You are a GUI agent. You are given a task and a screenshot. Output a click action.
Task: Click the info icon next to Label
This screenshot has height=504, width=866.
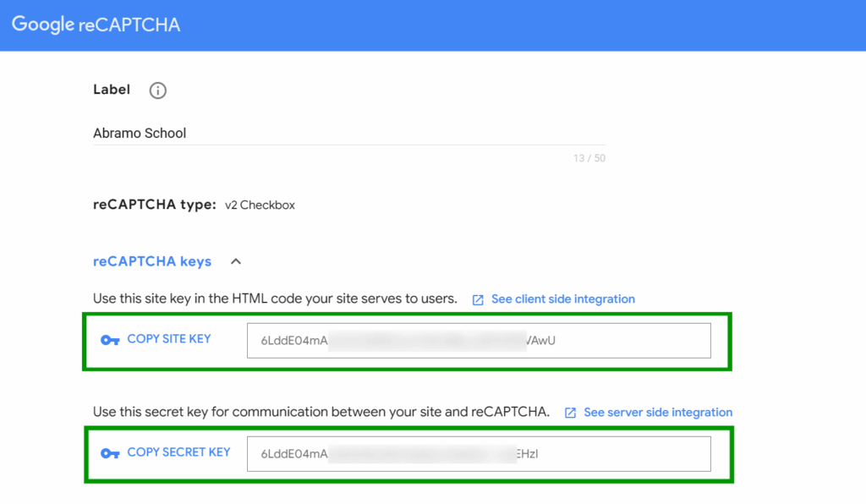pyautogui.click(x=157, y=90)
